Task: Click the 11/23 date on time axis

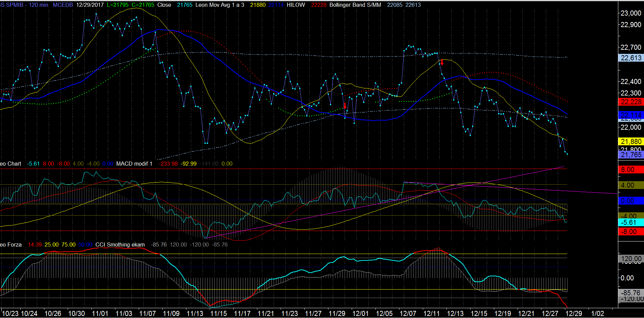Action: [x=290, y=314]
